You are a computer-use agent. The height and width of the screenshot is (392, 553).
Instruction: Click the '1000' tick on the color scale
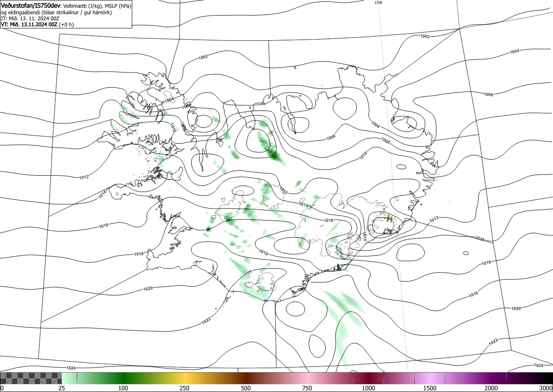[x=369, y=388]
